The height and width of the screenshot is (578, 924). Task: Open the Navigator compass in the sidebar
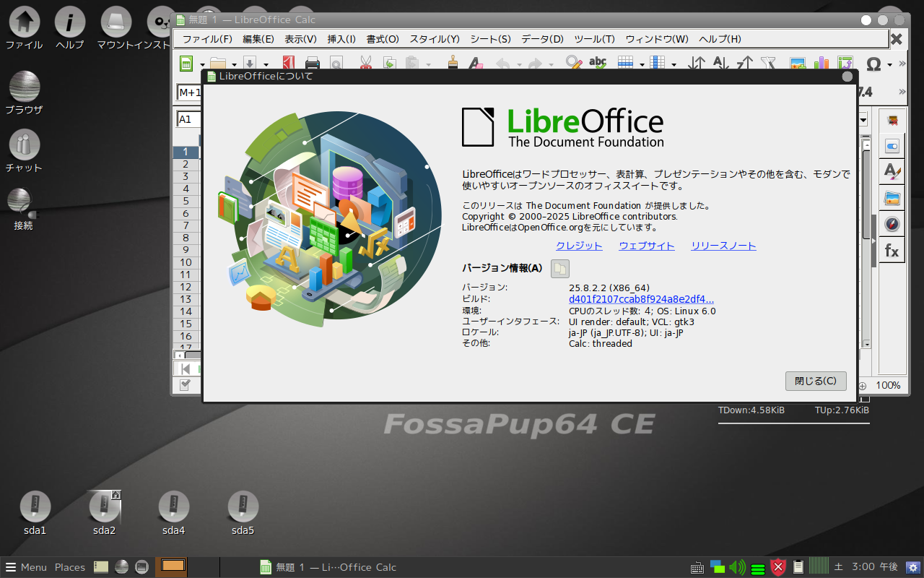tap(892, 224)
